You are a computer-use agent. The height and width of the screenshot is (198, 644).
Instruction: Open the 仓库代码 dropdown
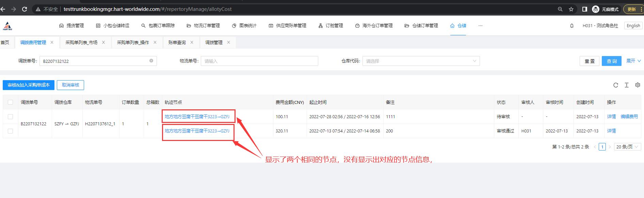(421, 61)
